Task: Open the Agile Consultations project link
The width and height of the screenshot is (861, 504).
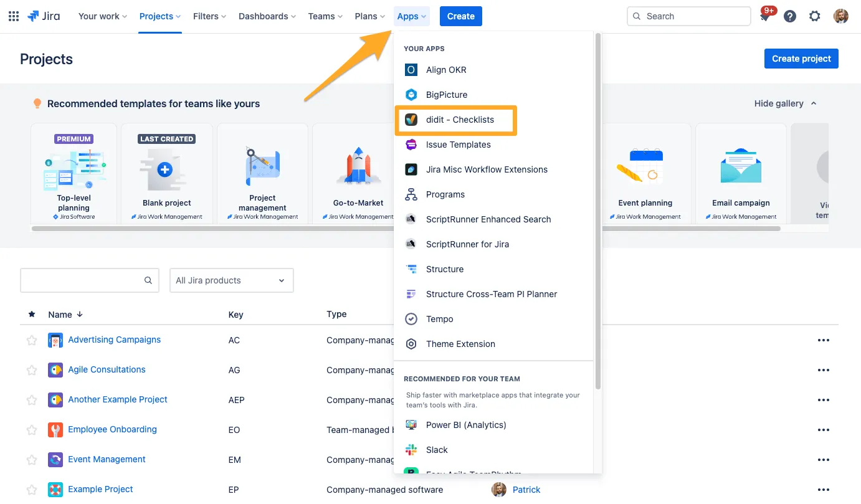Action: 107,369
